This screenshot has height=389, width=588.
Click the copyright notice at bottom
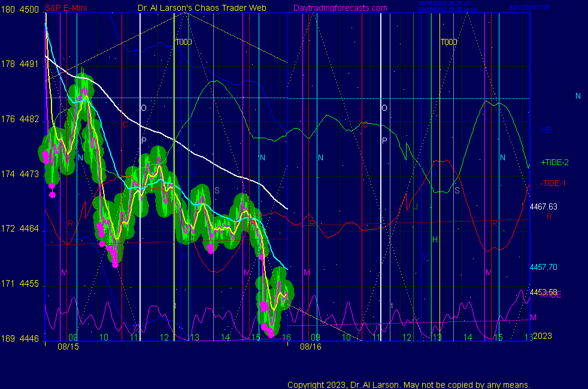pyautogui.click(x=409, y=385)
